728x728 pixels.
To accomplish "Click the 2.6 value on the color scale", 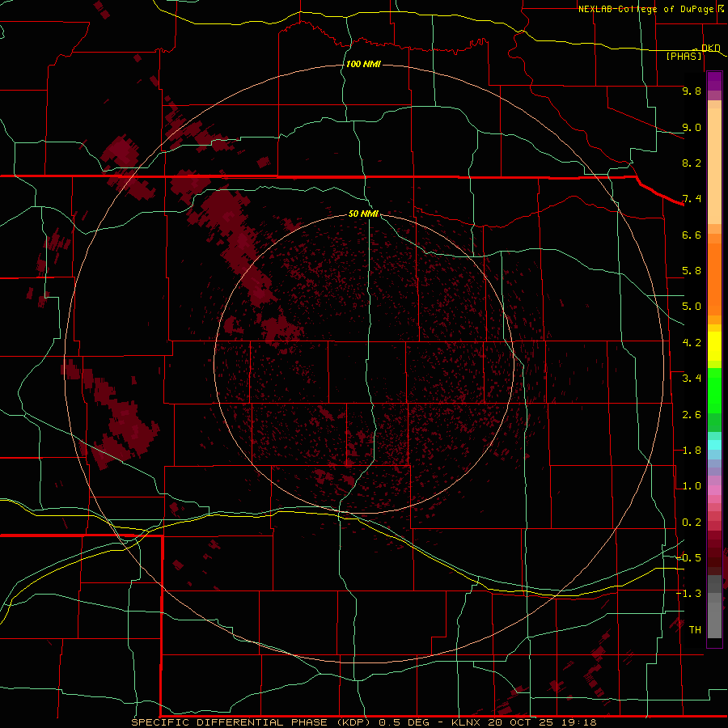I will click(692, 415).
